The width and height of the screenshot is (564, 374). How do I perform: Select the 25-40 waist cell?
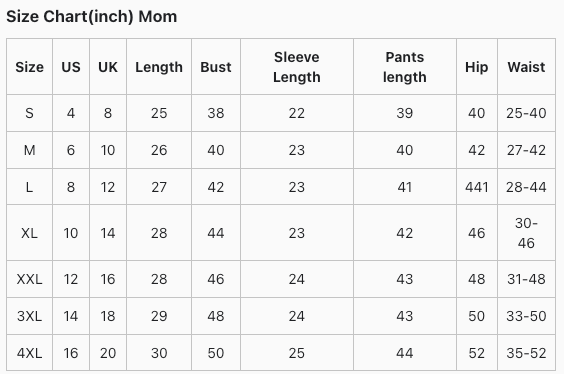coord(526,113)
